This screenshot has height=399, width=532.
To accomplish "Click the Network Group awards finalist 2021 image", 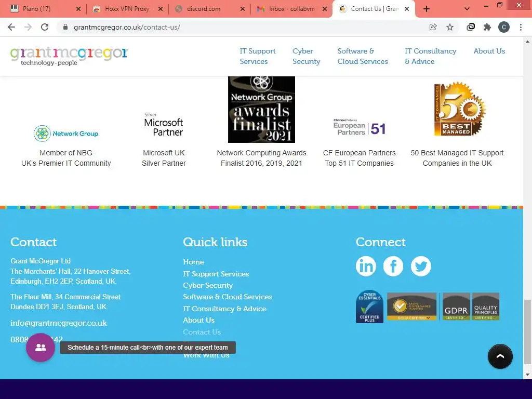I will pos(261,110).
